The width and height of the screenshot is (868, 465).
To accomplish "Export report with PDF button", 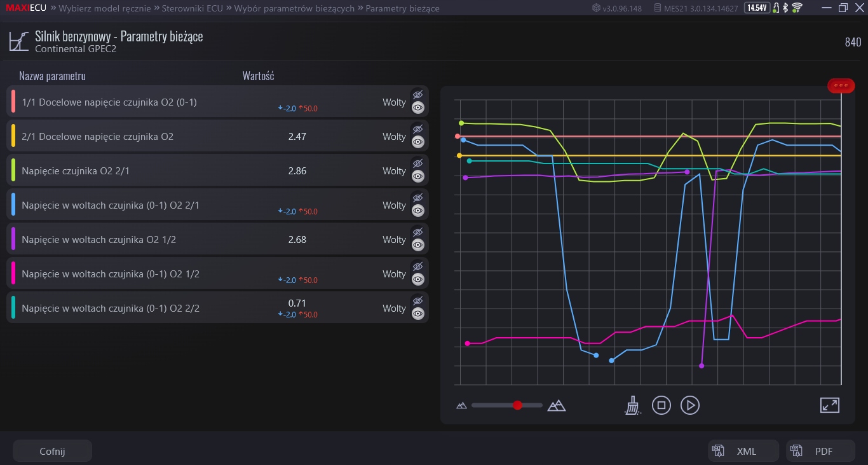I will coord(821,451).
